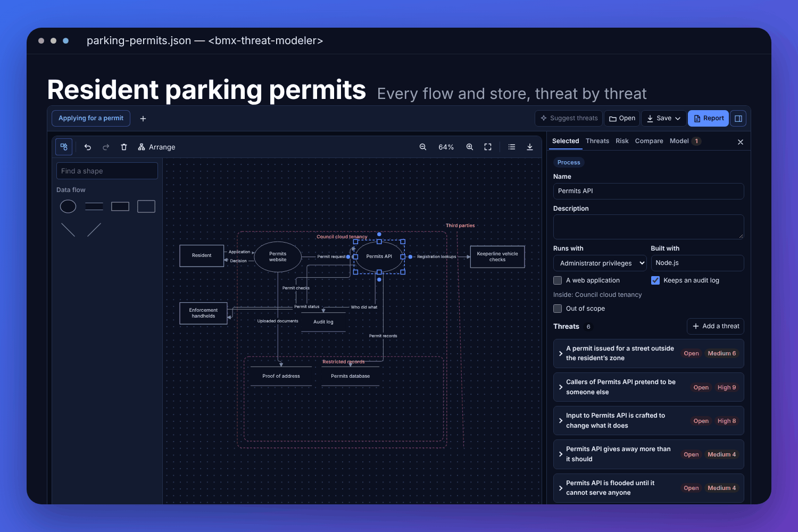Click the canvas toolbar download icon
Viewport: 798px width, 532px height.
click(530, 147)
